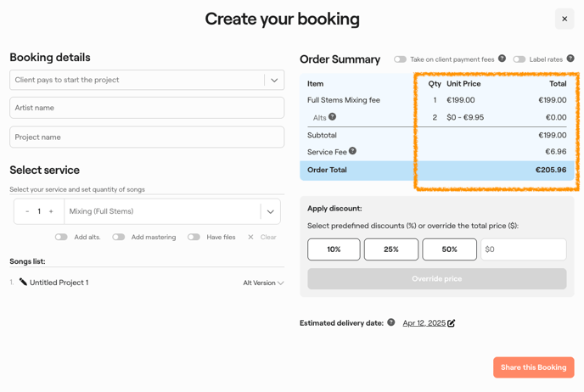Image resolution: width=584 pixels, height=392 pixels.
Task: Toggle Take on client payment fees
Action: point(400,59)
